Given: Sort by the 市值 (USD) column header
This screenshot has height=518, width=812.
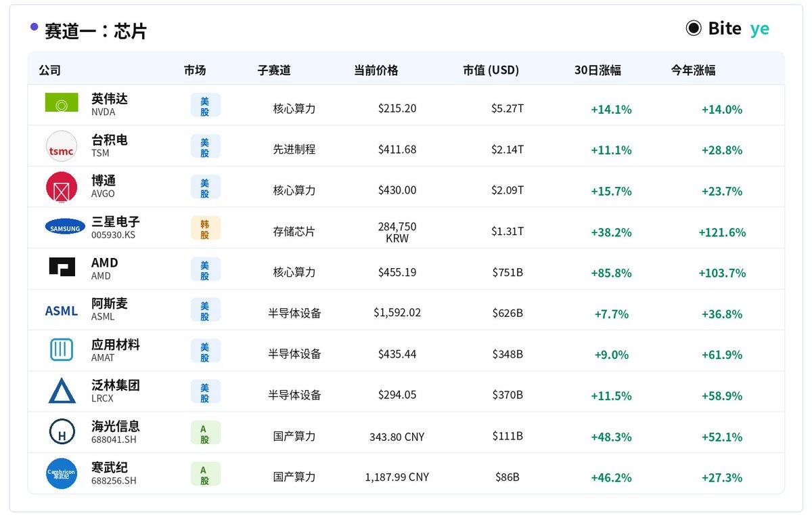Looking at the screenshot, I should click(491, 70).
